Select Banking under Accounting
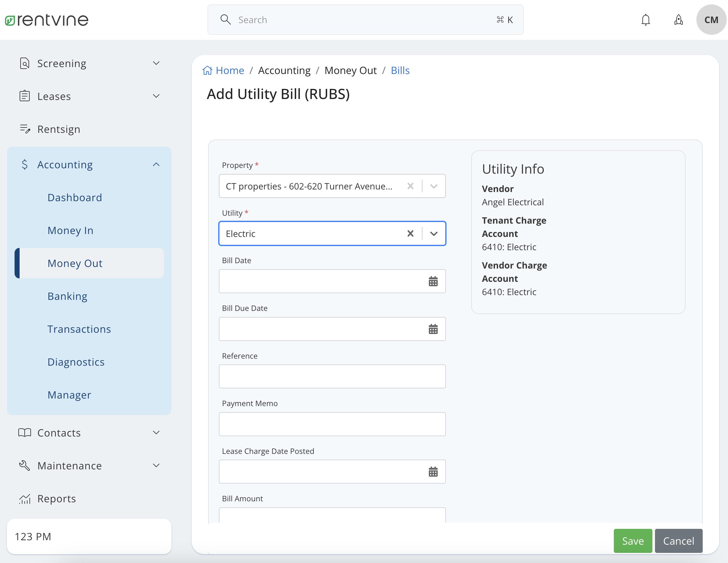 tap(67, 296)
